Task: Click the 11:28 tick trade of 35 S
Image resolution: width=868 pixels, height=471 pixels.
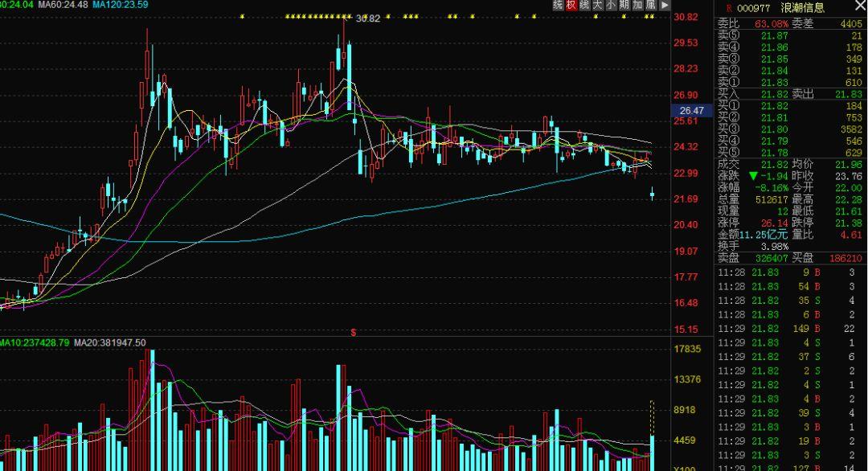Action: click(x=787, y=301)
